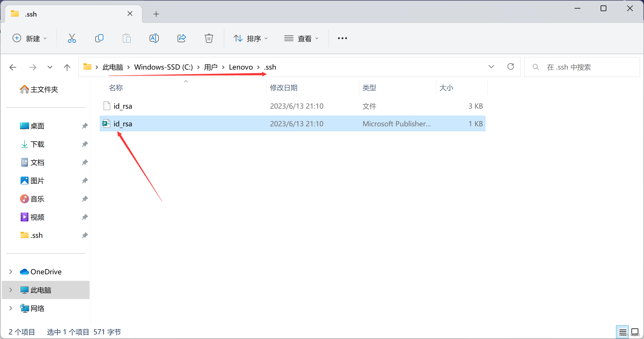Select the id_rsa file of type 文件
This screenshot has width=644, height=339.
coord(123,106)
